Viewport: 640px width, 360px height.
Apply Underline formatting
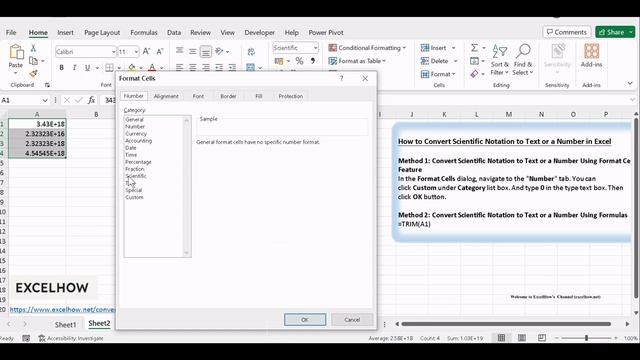[x=87, y=68]
